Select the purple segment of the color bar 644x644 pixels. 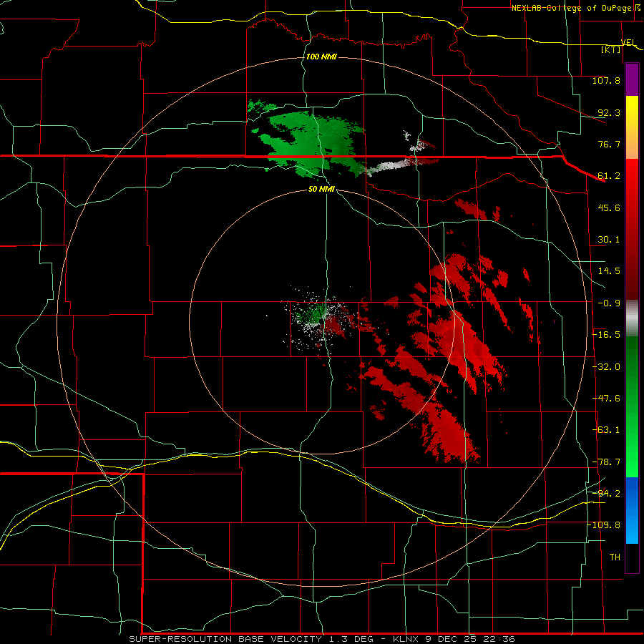click(x=632, y=80)
